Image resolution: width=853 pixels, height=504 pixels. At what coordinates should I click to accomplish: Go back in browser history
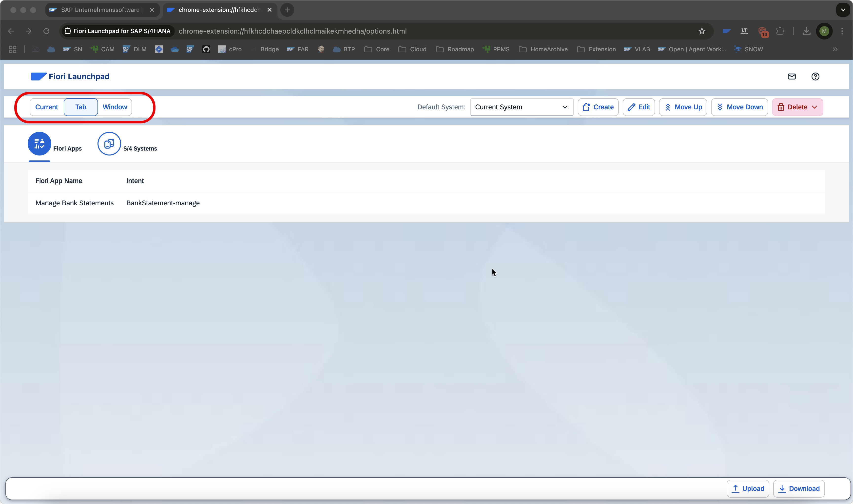tap(11, 31)
